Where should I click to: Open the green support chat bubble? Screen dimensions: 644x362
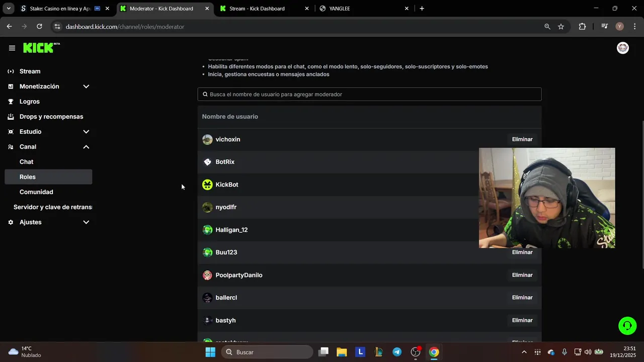627,326
